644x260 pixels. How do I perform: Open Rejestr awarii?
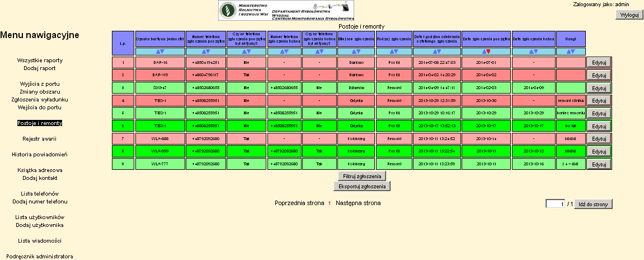point(40,139)
